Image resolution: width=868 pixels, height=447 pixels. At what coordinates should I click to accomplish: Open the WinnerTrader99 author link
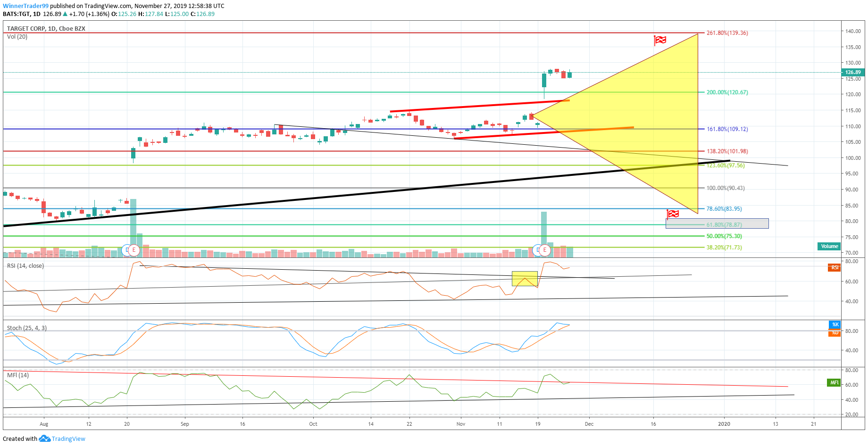(25, 6)
